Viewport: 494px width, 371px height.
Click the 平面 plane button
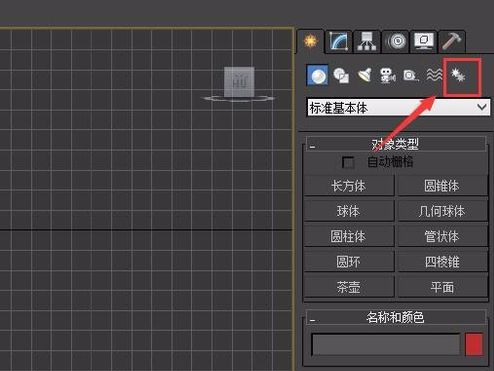point(442,287)
